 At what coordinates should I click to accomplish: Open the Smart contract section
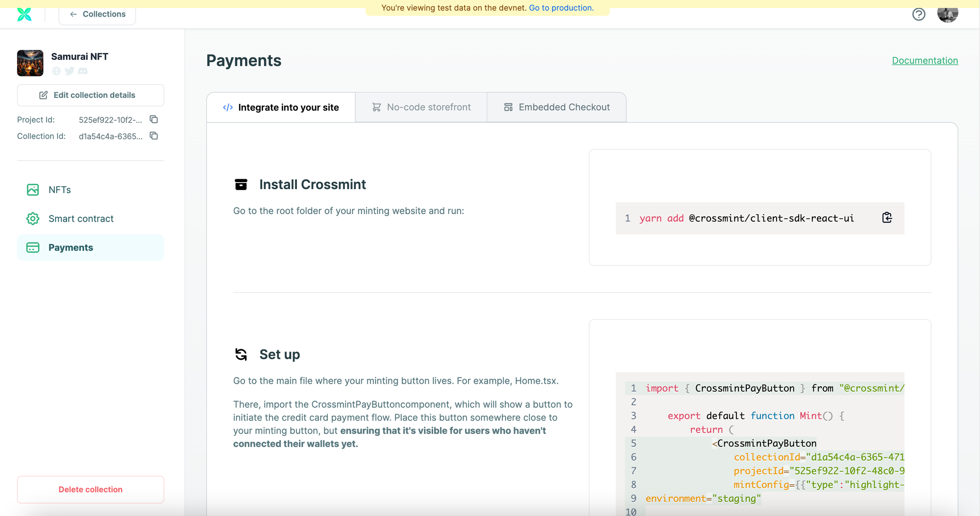point(91,219)
